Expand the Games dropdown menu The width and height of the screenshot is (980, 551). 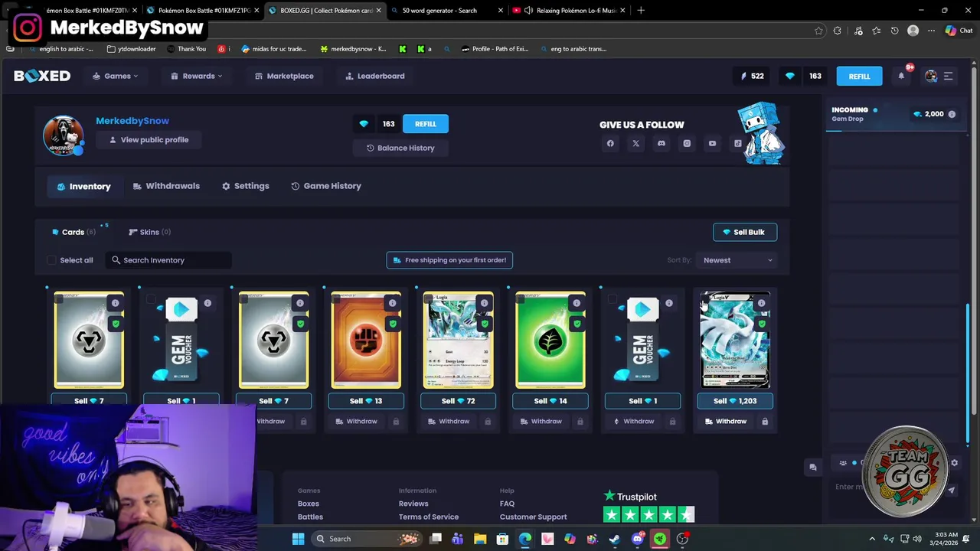[x=116, y=76]
